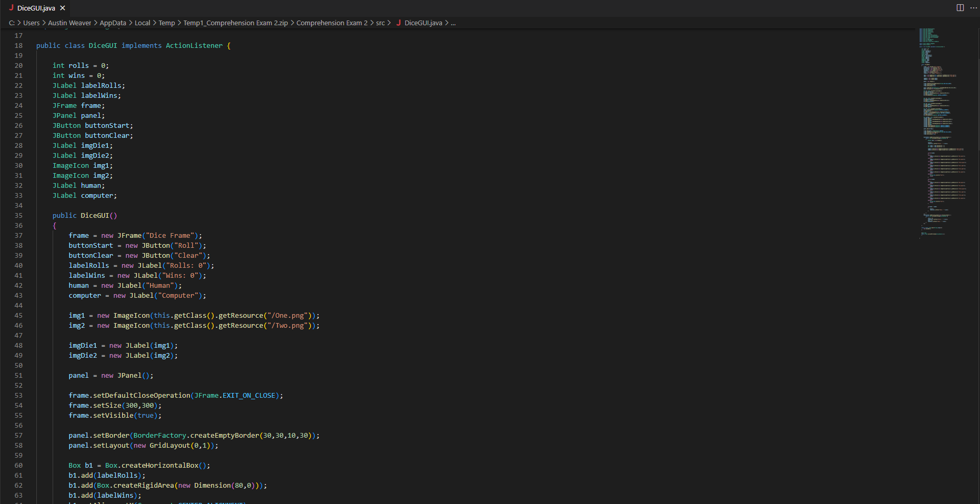
Task: Click the "Dice Frame" string literal
Action: (170, 236)
